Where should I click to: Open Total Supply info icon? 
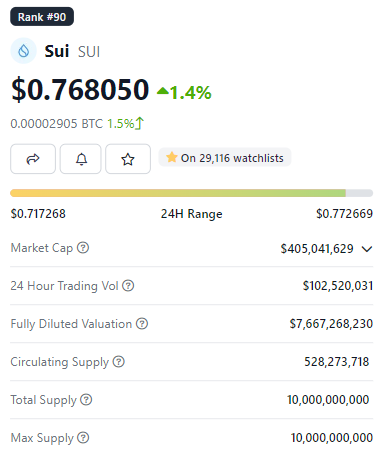86,399
